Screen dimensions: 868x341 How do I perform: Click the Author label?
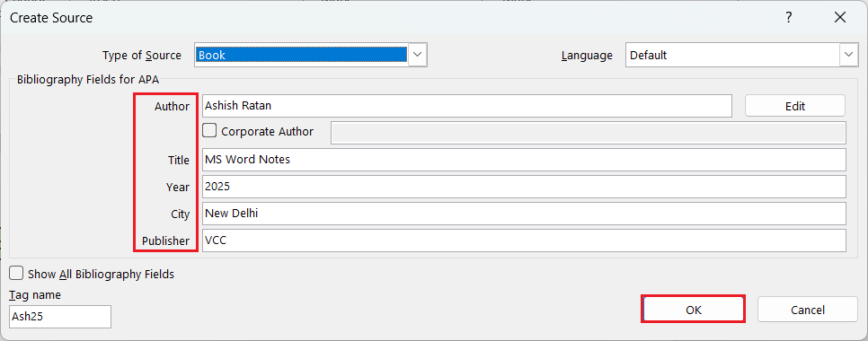(172, 106)
